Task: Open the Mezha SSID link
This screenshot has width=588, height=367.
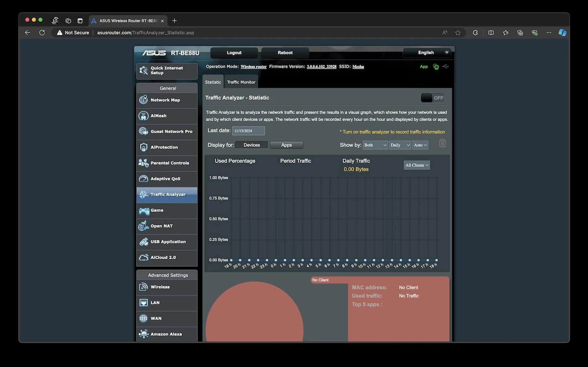Action: 358,67
